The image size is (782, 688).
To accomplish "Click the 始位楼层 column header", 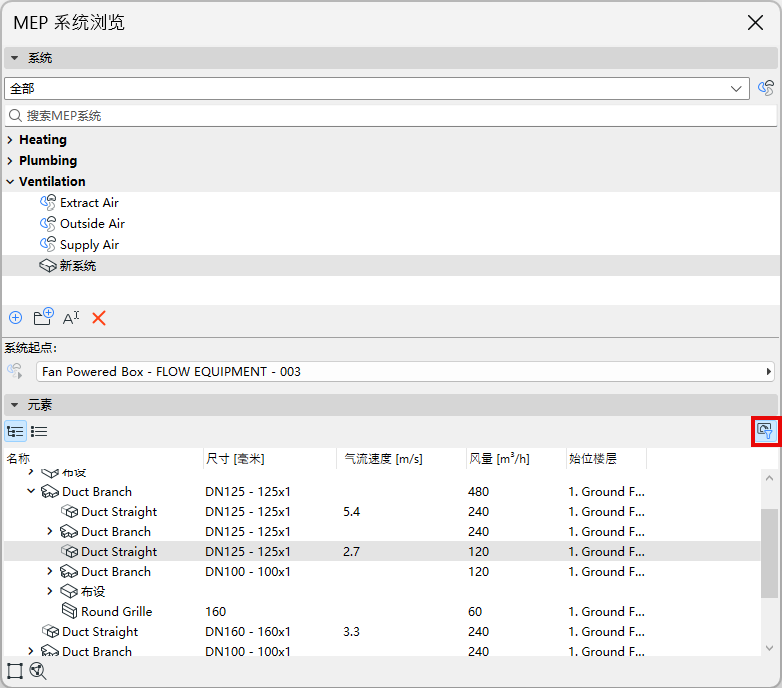I will (606, 459).
